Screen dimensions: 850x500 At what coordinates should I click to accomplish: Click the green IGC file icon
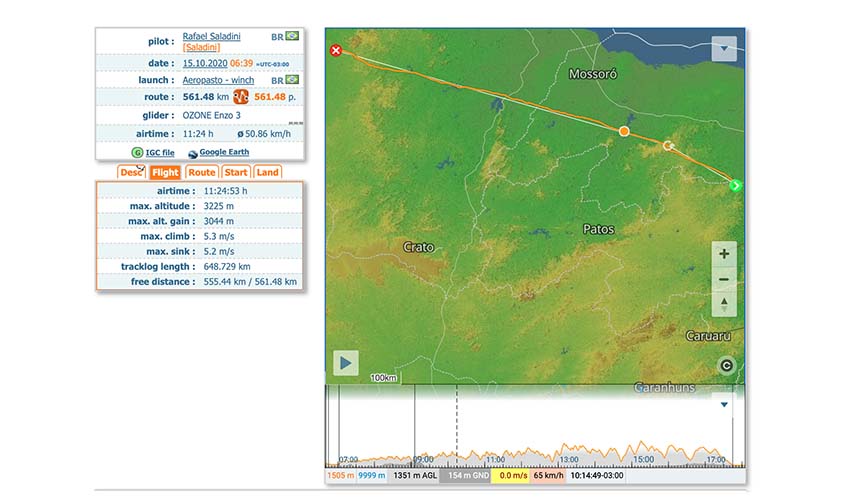coord(137,152)
